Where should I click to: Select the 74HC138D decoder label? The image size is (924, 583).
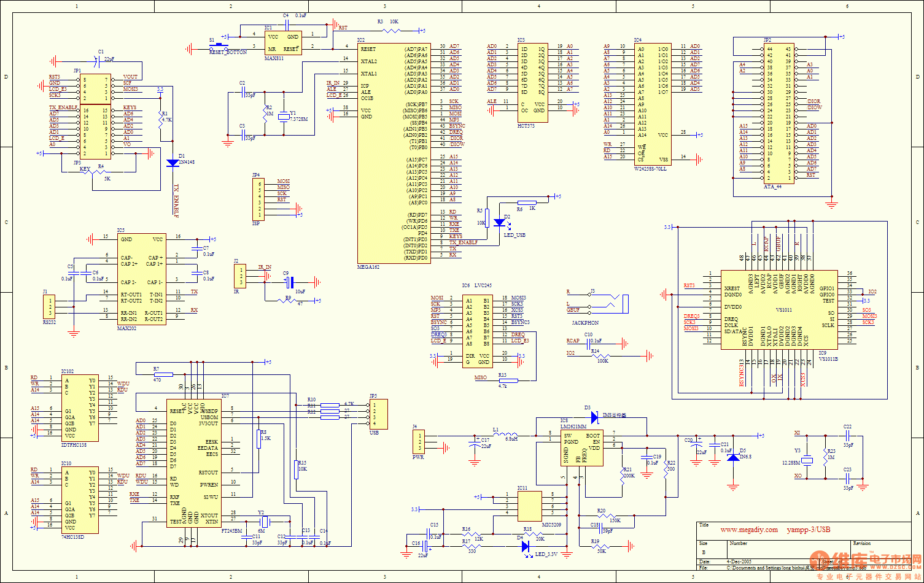[x=72, y=536]
